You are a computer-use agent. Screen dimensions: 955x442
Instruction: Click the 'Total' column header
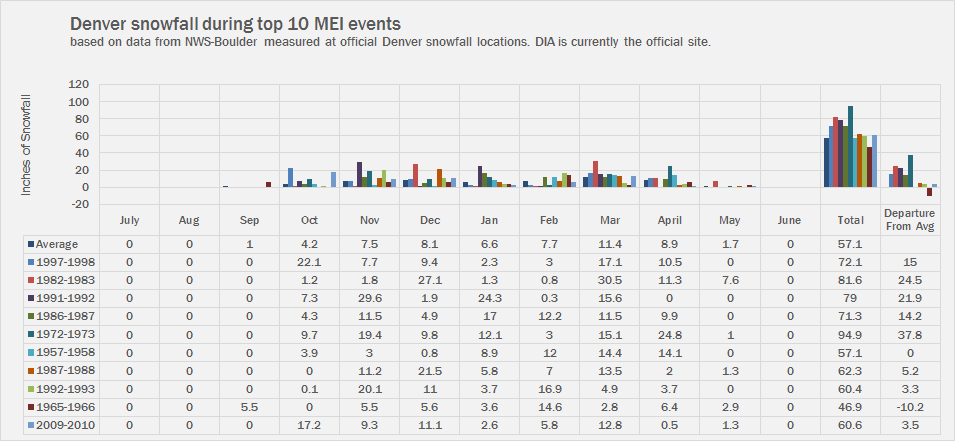click(850, 220)
